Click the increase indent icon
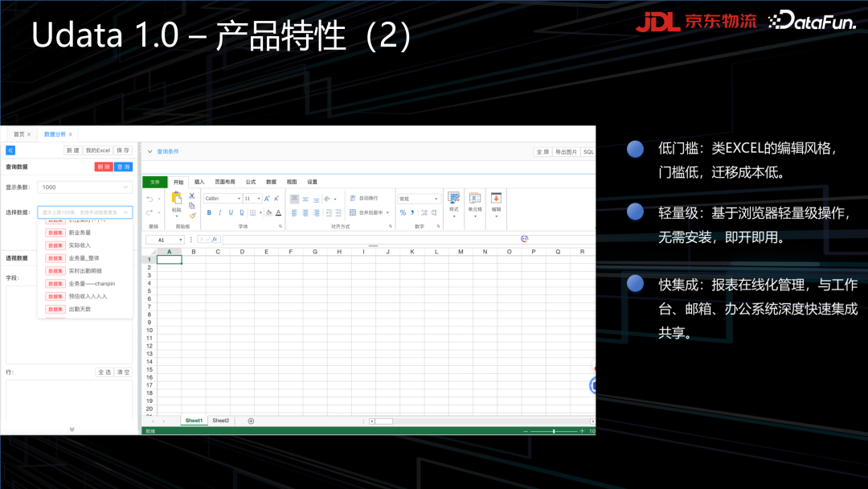 click(x=338, y=212)
